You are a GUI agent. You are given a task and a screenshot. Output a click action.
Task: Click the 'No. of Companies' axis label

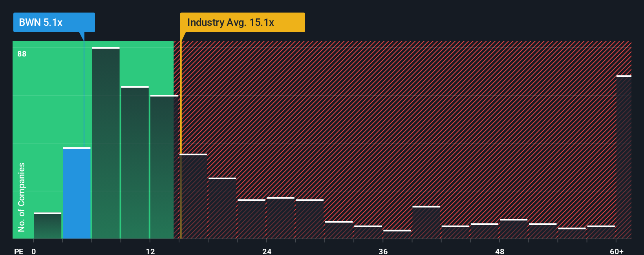pyautogui.click(x=22, y=197)
